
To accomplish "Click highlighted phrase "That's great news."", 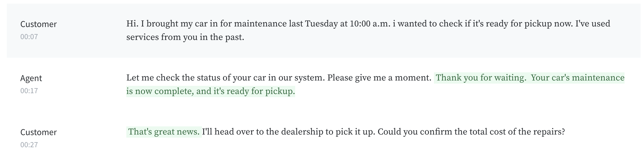I will (164, 132).
